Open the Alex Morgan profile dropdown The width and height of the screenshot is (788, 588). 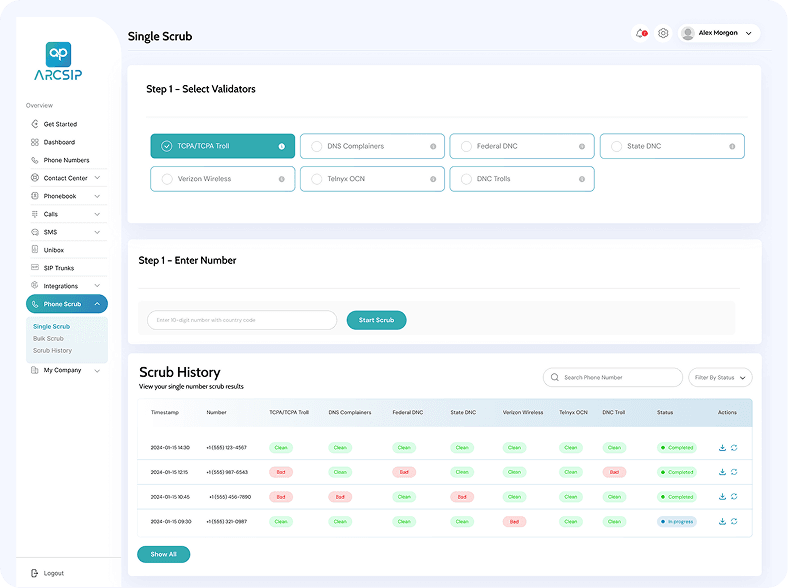click(718, 33)
